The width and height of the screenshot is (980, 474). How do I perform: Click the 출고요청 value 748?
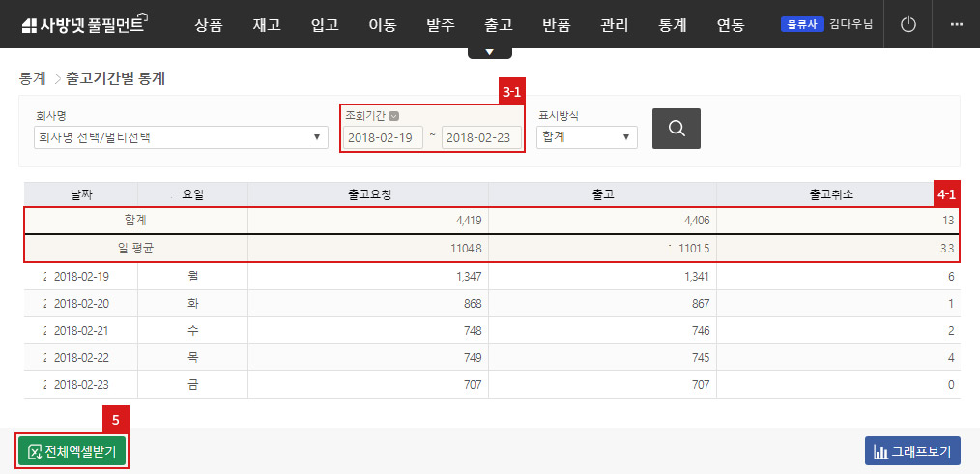[x=473, y=330]
